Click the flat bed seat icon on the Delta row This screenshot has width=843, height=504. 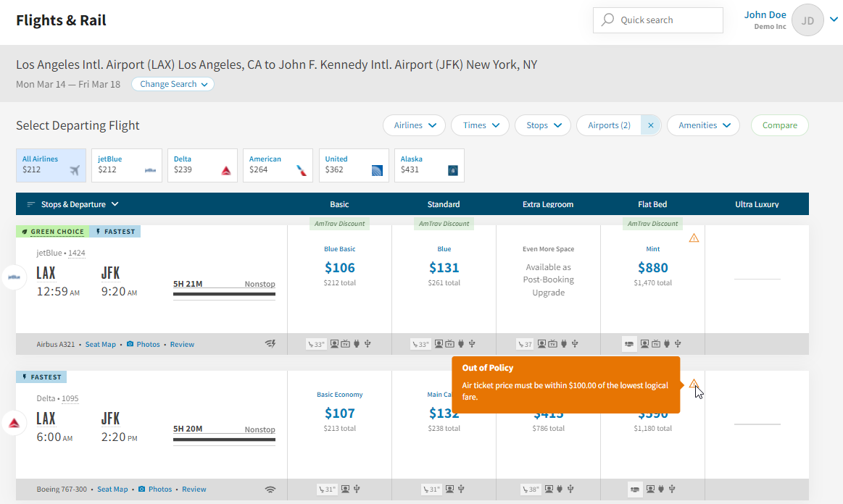coord(635,490)
